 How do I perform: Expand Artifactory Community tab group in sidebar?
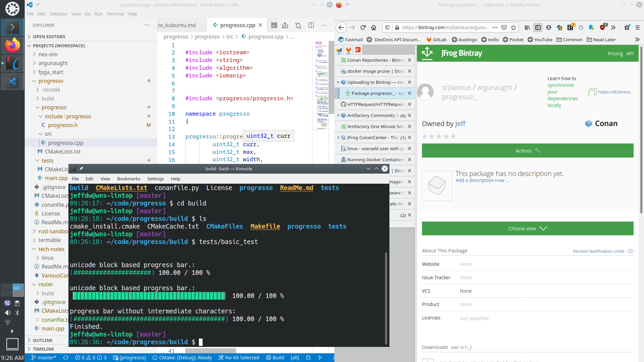point(338,115)
